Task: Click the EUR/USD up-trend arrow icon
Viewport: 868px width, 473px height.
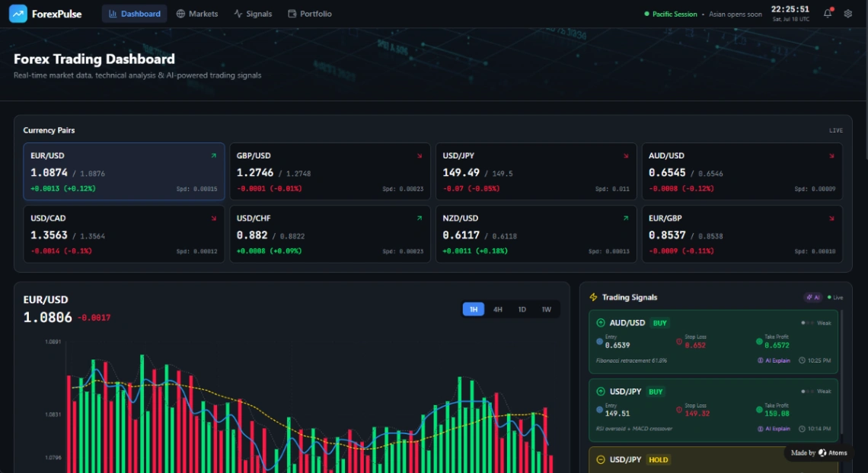Action: pyautogui.click(x=214, y=155)
